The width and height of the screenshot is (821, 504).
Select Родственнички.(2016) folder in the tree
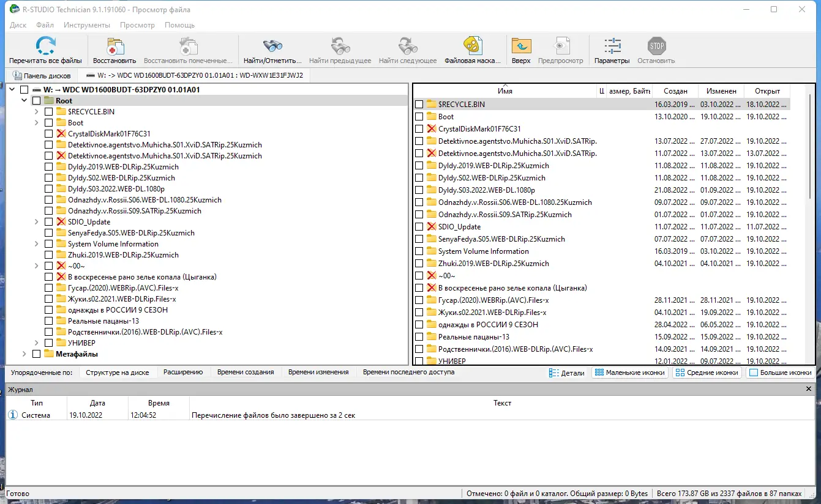click(145, 332)
